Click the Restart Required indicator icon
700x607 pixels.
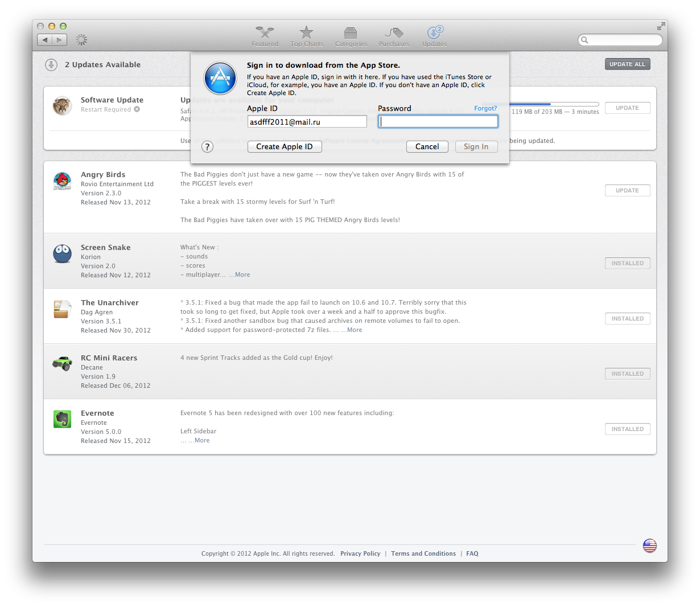[137, 109]
